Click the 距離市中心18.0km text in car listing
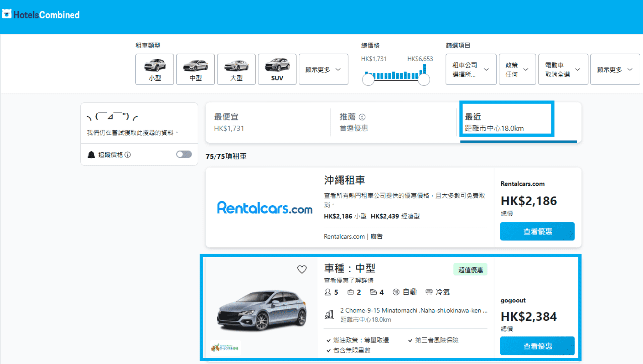Screen dimensions: 643x364 point(366,320)
